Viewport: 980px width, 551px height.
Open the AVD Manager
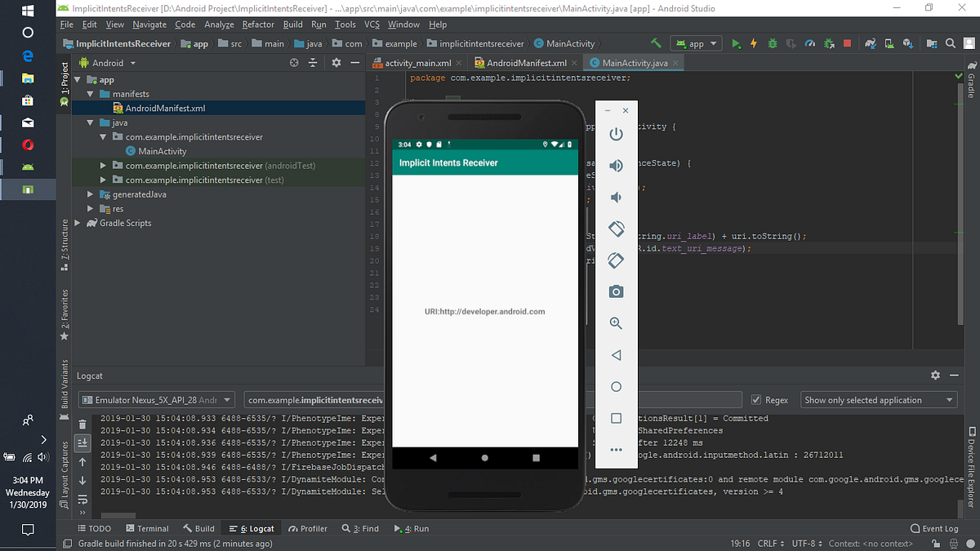click(x=888, y=43)
